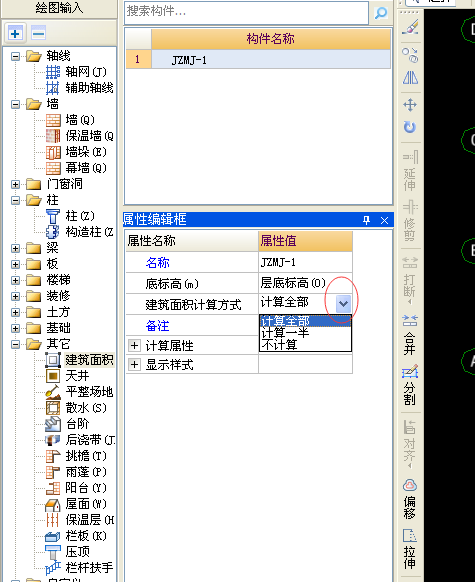Image resolution: width=475 pixels, height=582 pixels.
Task: Type in the 搜索构件 search field
Action: [246, 13]
